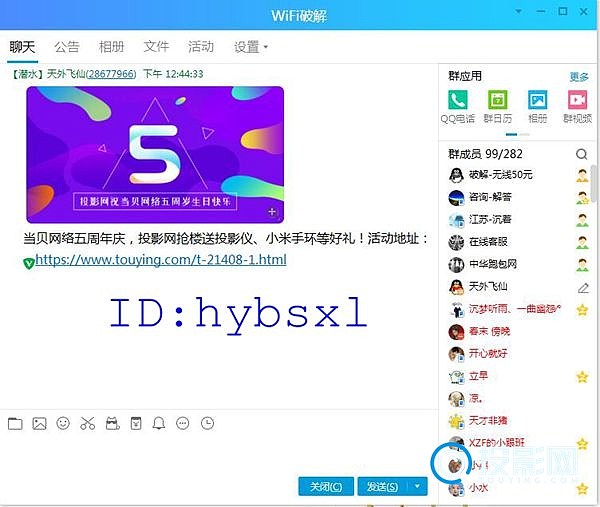This screenshot has width=600, height=507.
Task: Open the five-year anniversary banner image
Action: (x=155, y=154)
